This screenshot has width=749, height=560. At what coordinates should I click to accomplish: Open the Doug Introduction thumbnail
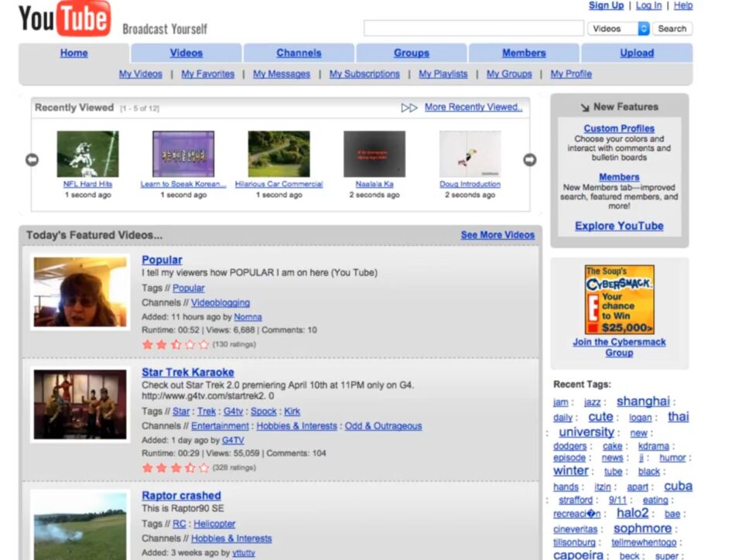pos(470,154)
